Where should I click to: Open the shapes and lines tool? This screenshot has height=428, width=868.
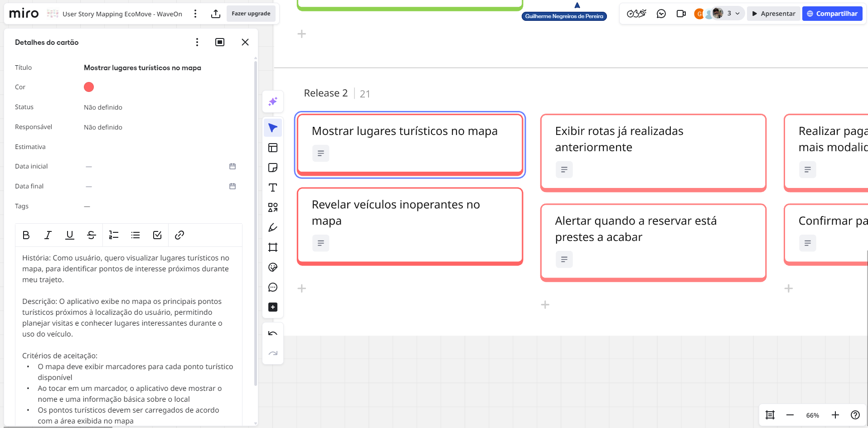[x=273, y=207]
